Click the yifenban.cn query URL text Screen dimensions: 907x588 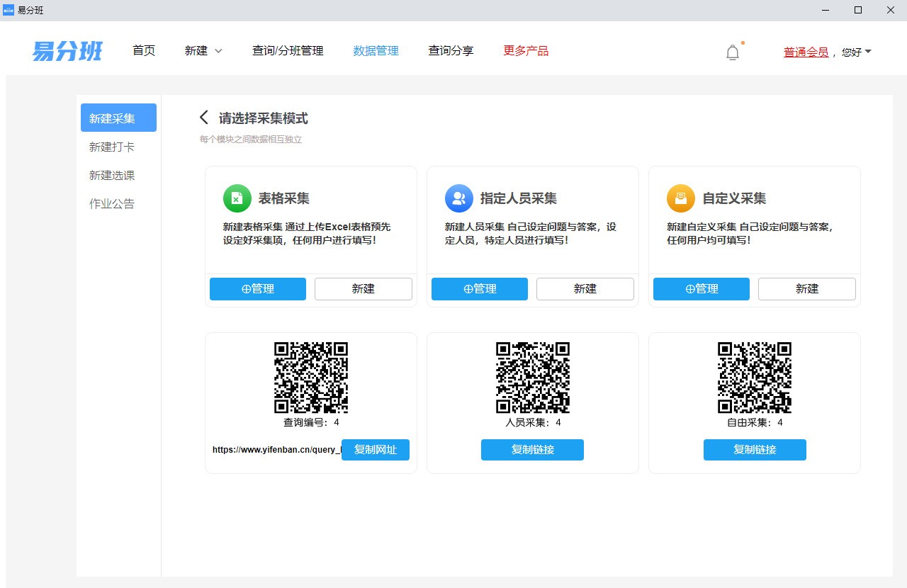click(276, 450)
